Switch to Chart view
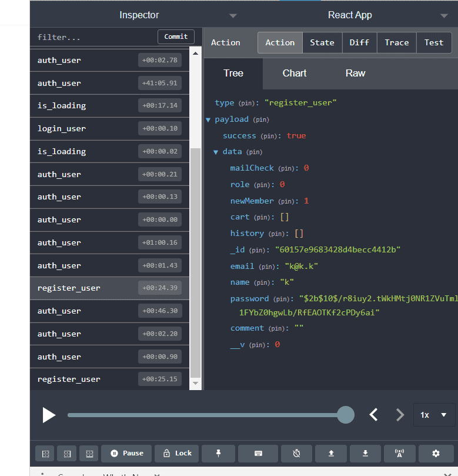Viewport: 458px width, 476px height. pyautogui.click(x=294, y=73)
